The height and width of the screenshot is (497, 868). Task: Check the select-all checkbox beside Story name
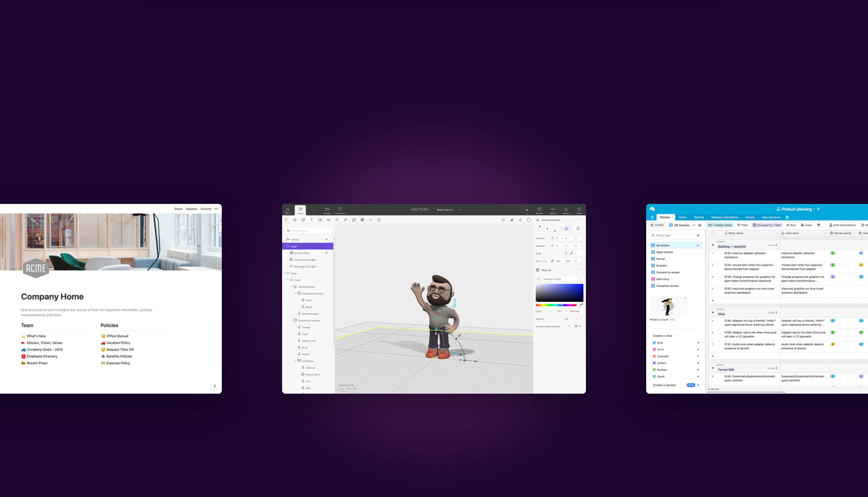[x=713, y=233]
